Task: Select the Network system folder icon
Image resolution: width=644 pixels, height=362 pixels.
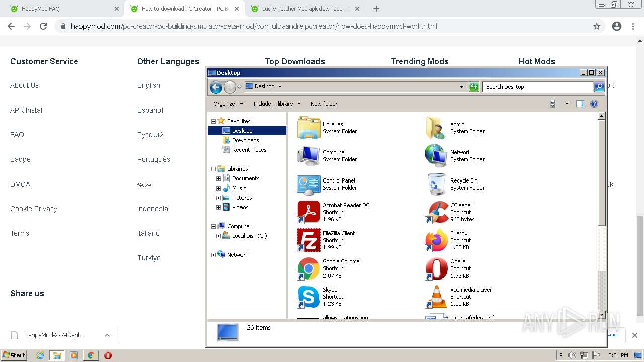Action: (436, 156)
